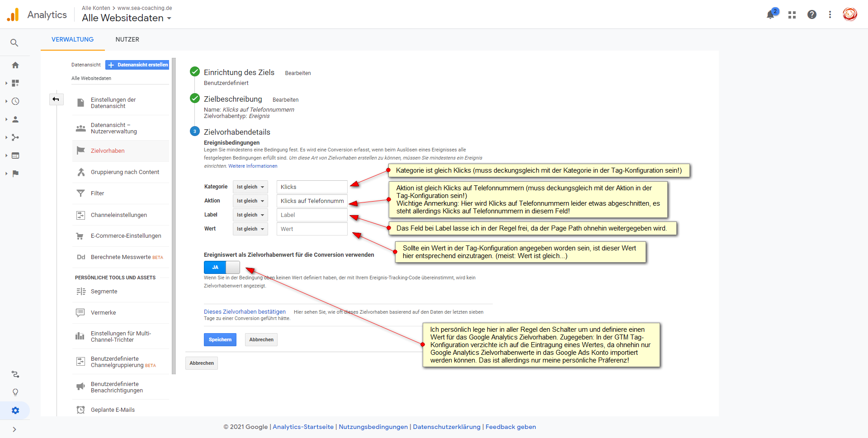The image size is (868, 438).
Task: Open Behavior window icon in sidebar
Action: point(15,155)
